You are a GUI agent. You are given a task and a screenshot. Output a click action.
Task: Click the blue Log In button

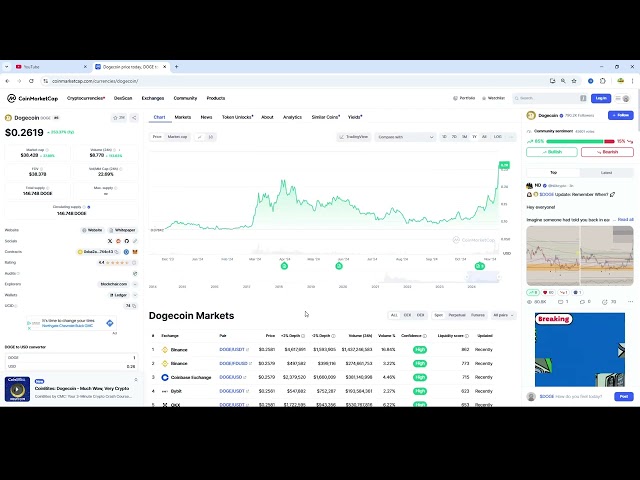coord(600,98)
